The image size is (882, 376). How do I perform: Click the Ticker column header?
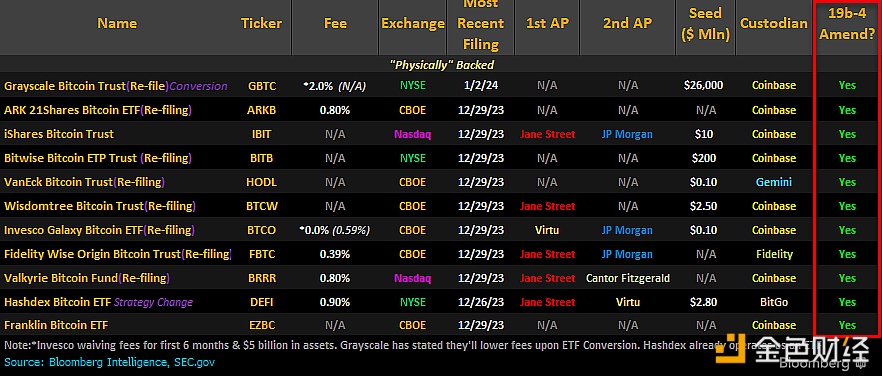[262, 23]
